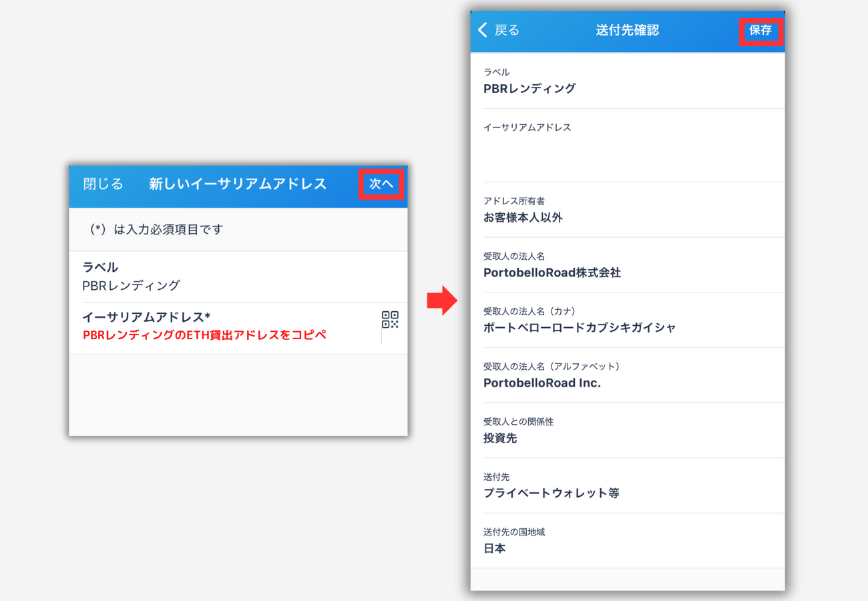Select the (*)は入力必須項目です notice

tap(156, 229)
